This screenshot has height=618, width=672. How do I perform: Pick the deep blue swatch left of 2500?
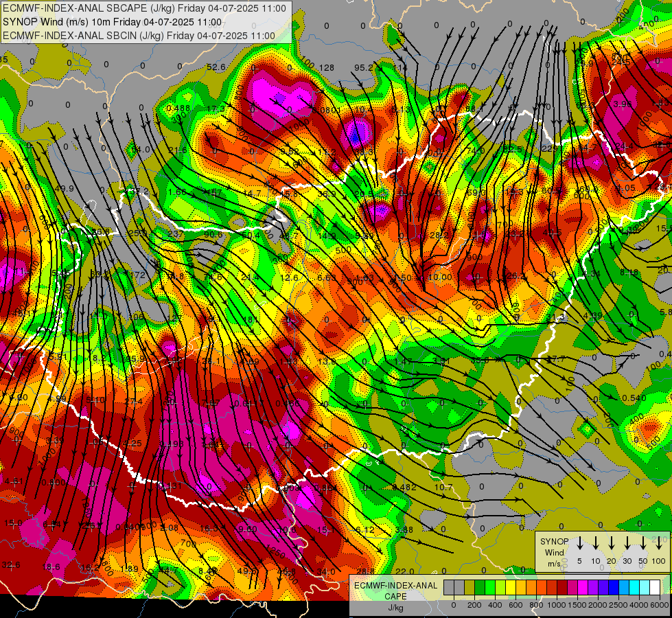pyautogui.click(x=614, y=587)
